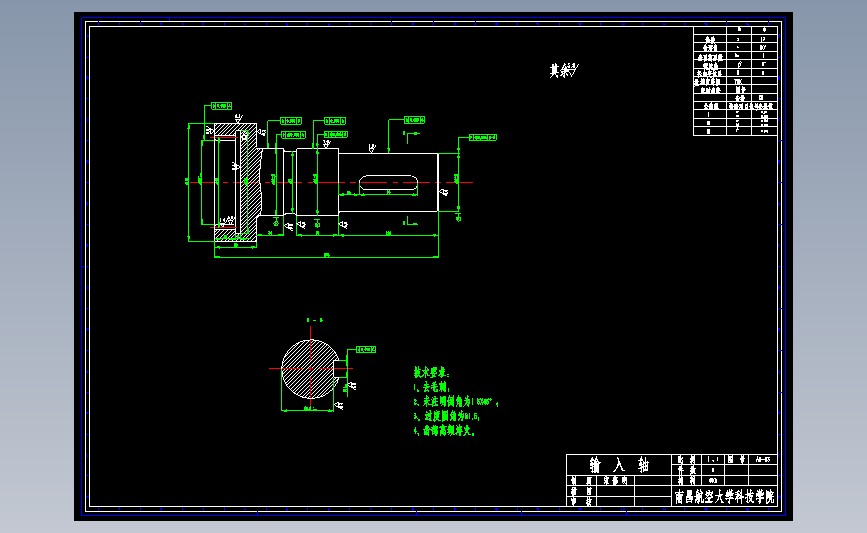Screen dimensions: 867x533
Task: Click the 技术要求 heading in the notes
Action: point(432,373)
